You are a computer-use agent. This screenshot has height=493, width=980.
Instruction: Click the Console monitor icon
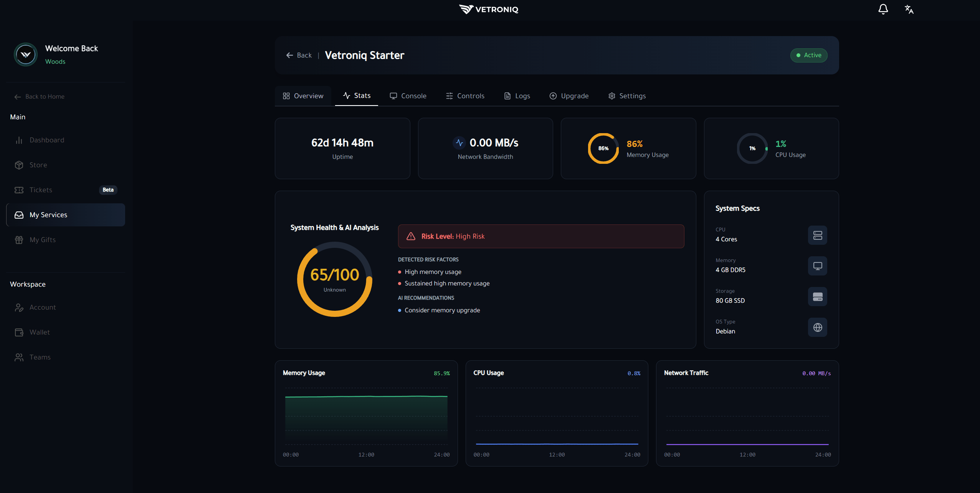click(x=393, y=96)
